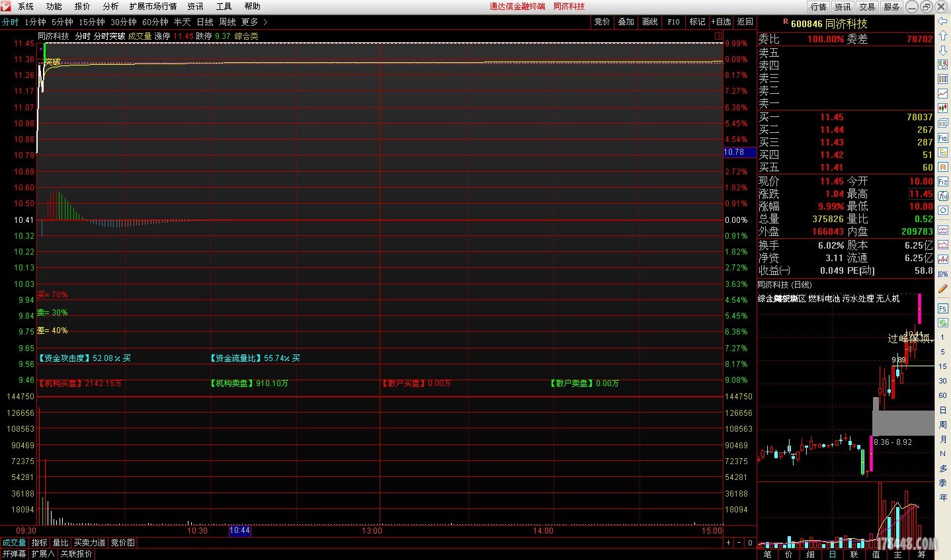The height and width of the screenshot is (560, 951).
Task: Click the plus zoom button at bottom right
Action: (x=729, y=543)
